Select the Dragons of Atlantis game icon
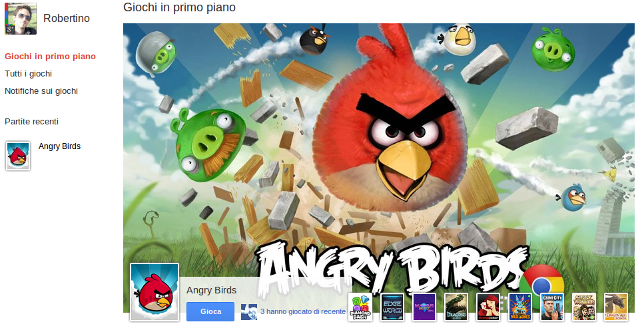 click(456, 307)
